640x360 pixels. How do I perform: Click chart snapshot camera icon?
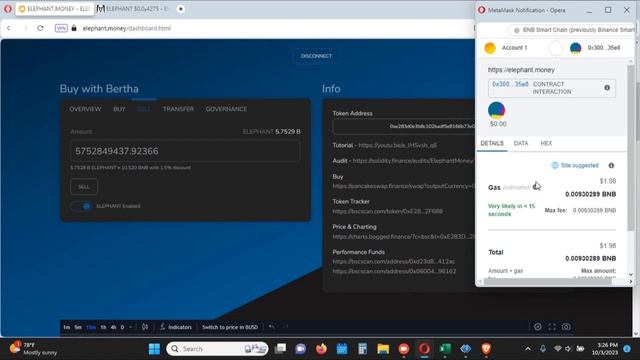566,327
